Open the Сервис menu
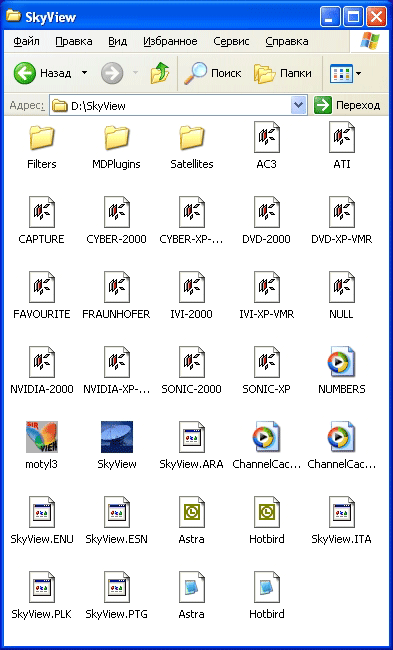Viewport: 393px width, 650px height. [x=231, y=41]
